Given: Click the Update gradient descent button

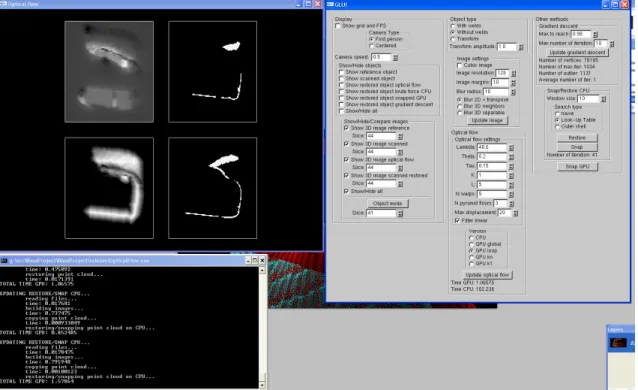Looking at the screenshot, I should (x=577, y=53).
